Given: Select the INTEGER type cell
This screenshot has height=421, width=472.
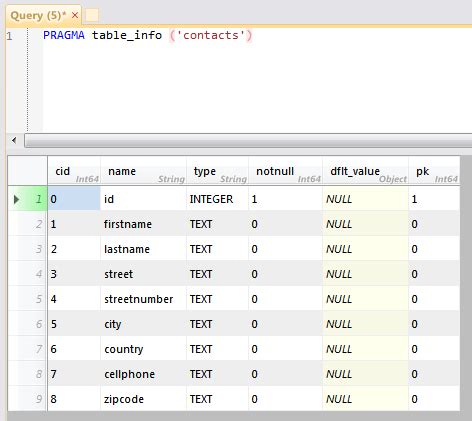Looking at the screenshot, I should pyautogui.click(x=217, y=199).
